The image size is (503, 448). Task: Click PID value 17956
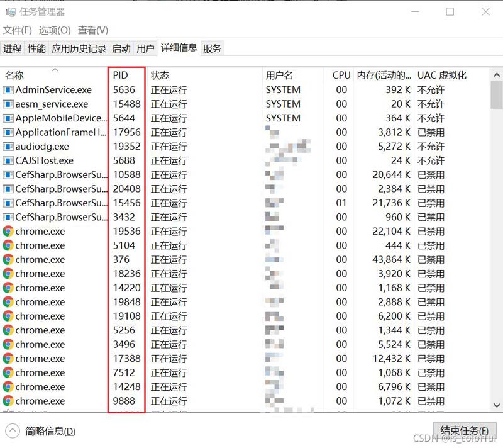[127, 132]
